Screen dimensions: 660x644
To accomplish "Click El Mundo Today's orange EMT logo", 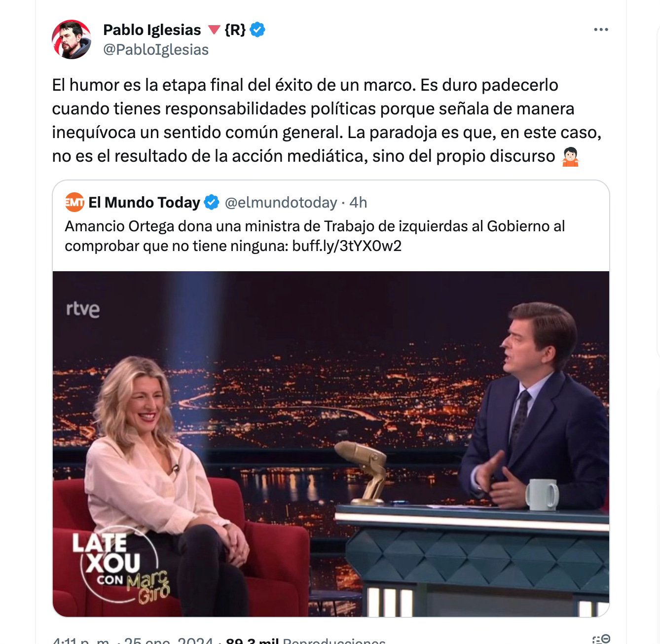I will pyautogui.click(x=74, y=202).
